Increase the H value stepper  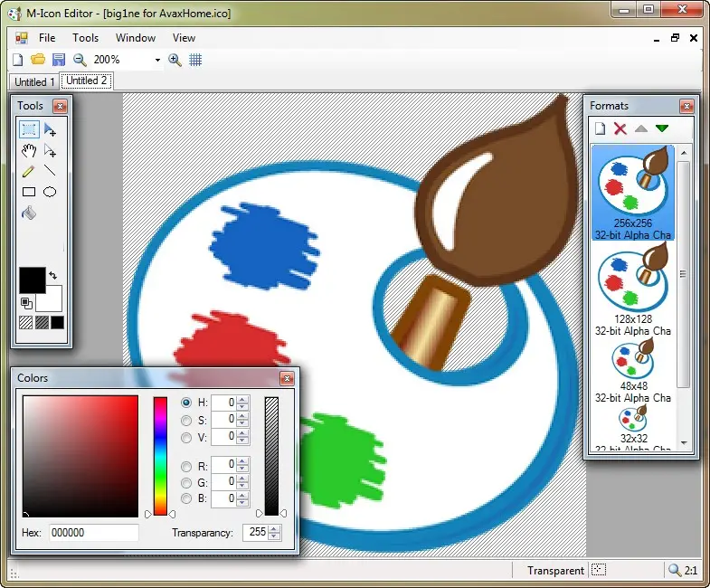coord(242,399)
